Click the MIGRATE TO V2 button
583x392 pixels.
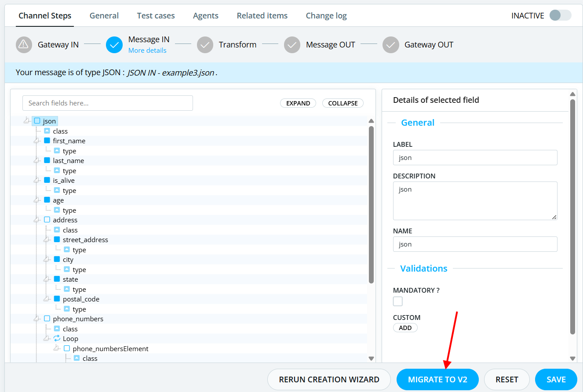[437, 379]
